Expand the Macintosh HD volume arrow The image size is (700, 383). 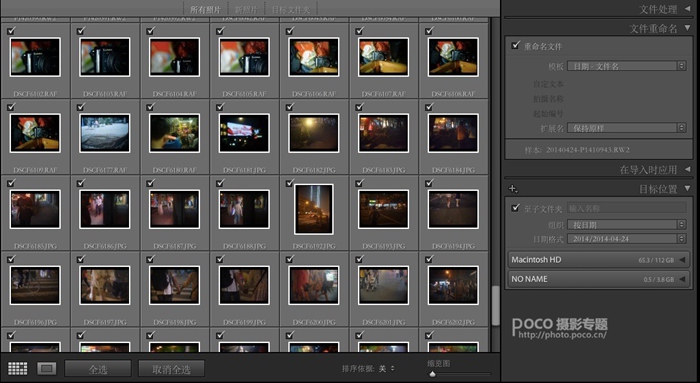tap(682, 260)
